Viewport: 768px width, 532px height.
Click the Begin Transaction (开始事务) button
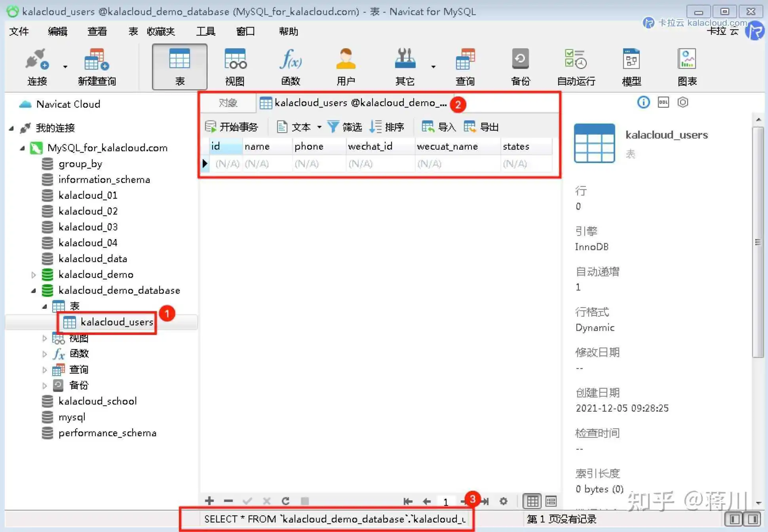pyautogui.click(x=232, y=127)
